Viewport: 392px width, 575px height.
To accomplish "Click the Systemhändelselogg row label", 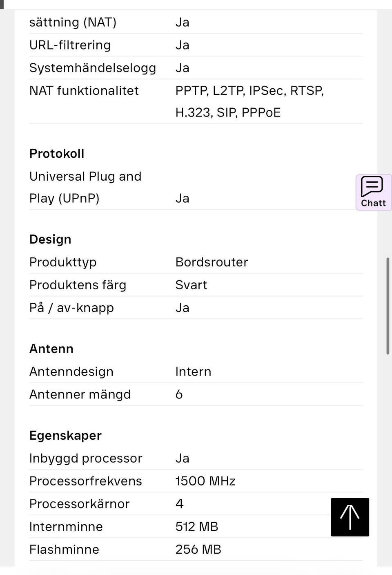I will 92,68.
